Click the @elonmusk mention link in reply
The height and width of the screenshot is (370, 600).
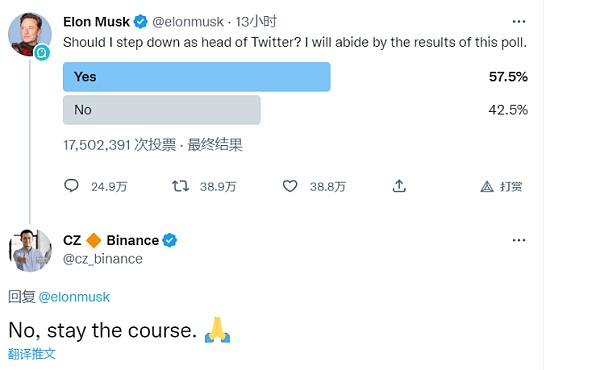point(74,297)
